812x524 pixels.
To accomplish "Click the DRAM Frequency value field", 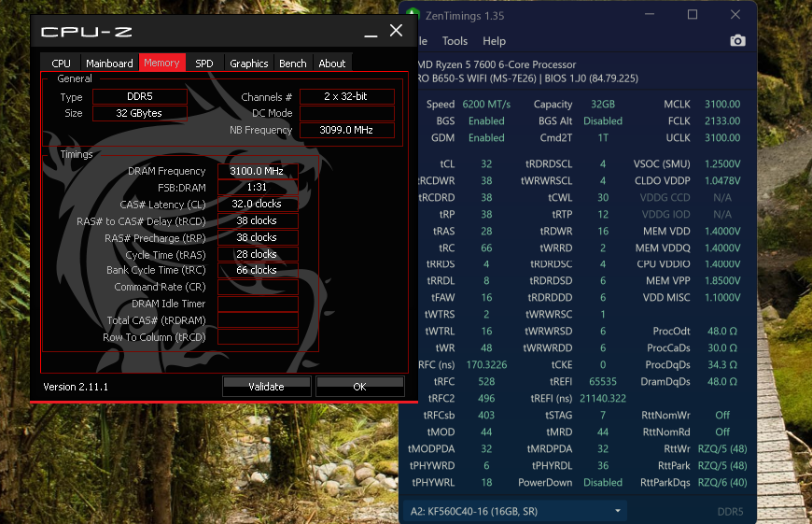I will pos(258,171).
